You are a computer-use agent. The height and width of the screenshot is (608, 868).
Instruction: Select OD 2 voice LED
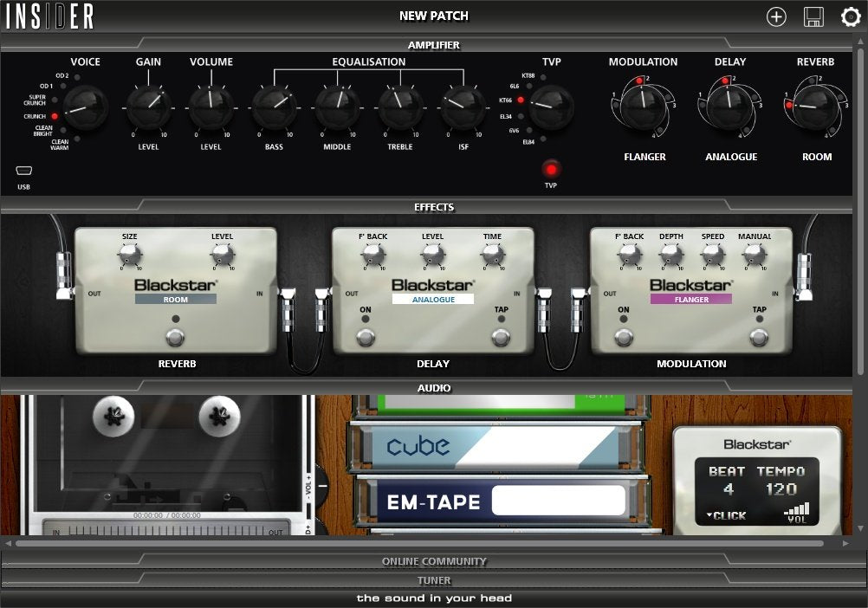tap(76, 77)
